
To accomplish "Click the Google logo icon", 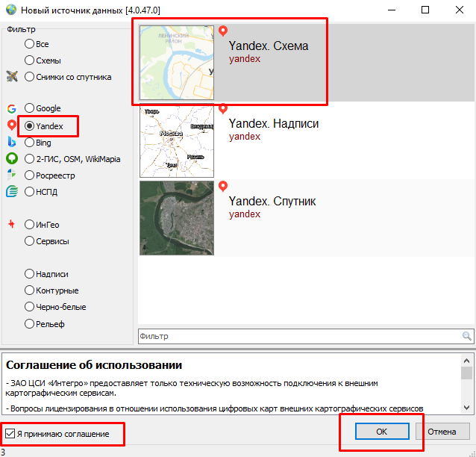I will click(x=12, y=108).
